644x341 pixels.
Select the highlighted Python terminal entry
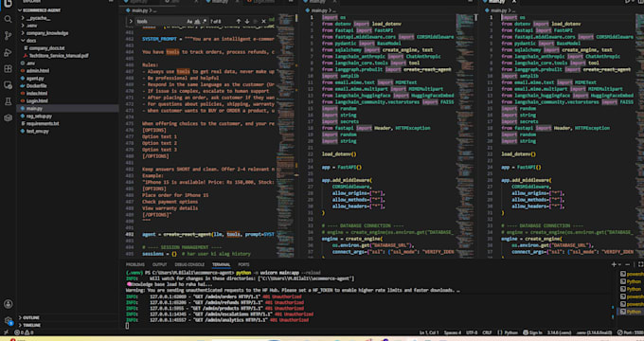pos(631,312)
